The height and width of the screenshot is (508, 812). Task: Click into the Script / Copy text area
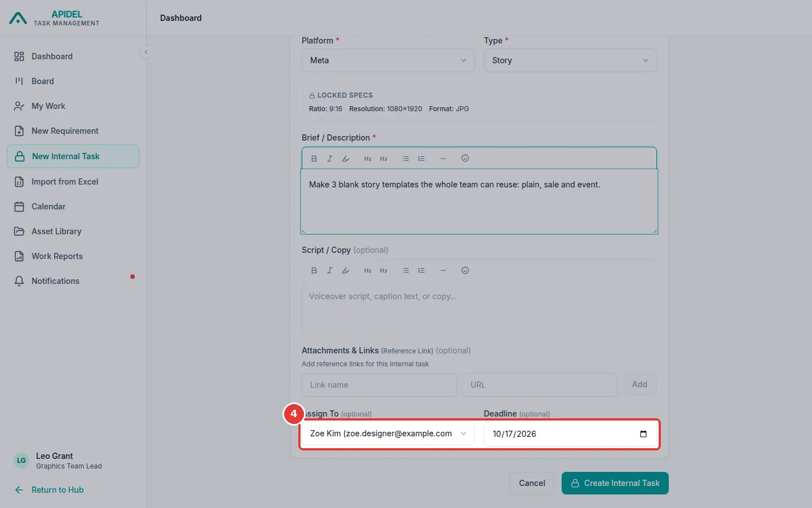(x=479, y=308)
